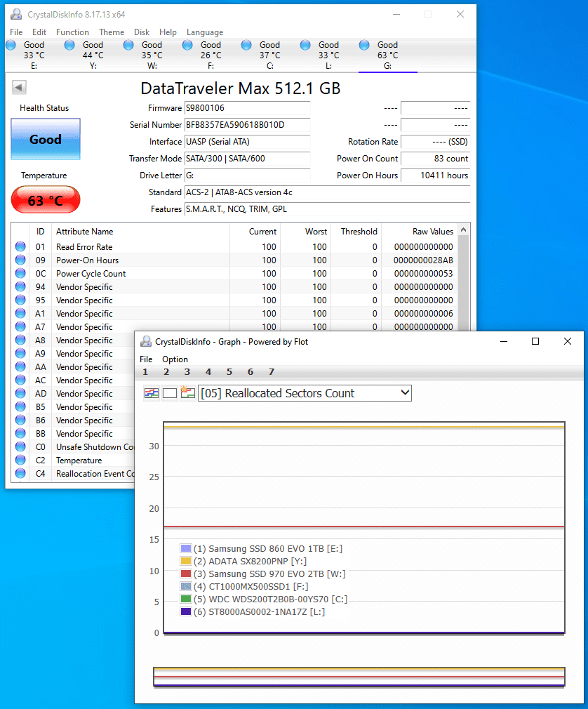The image size is (588, 709).
Task: Click the graph overview range strip at bottom
Action: tap(359, 677)
